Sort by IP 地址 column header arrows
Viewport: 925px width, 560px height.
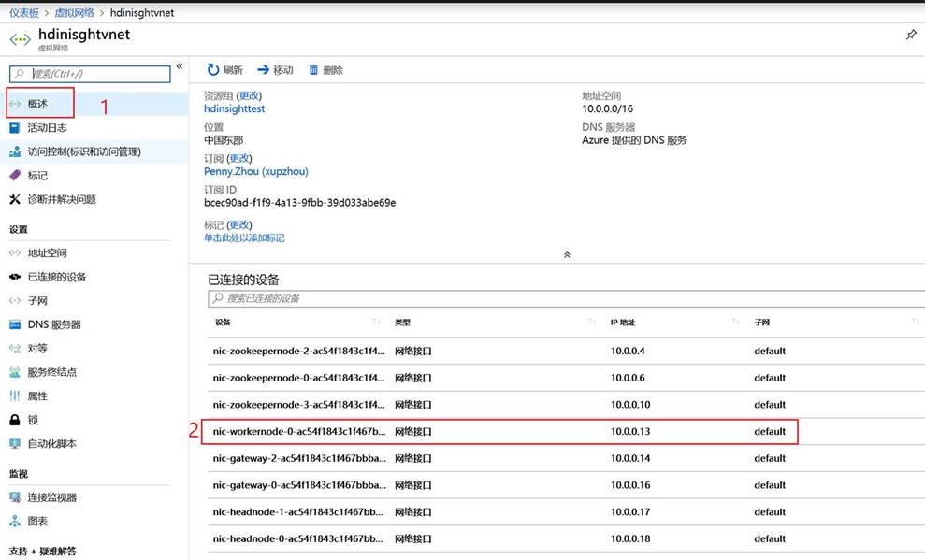coord(736,322)
